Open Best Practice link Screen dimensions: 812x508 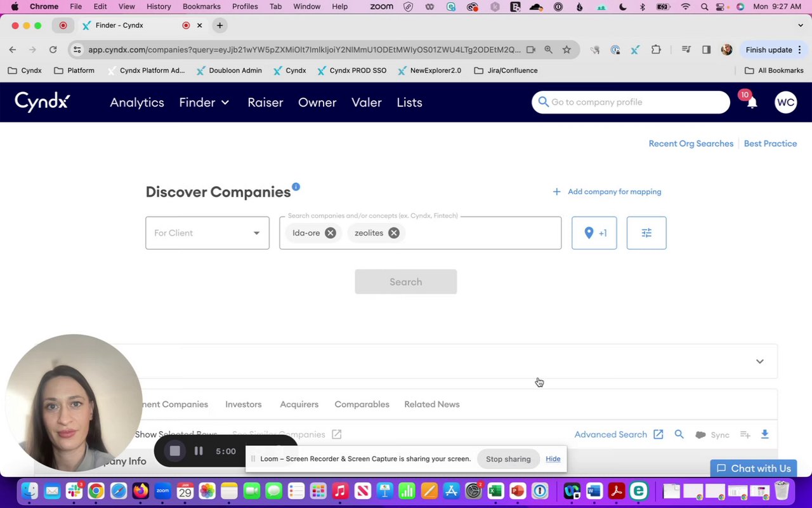click(x=770, y=144)
